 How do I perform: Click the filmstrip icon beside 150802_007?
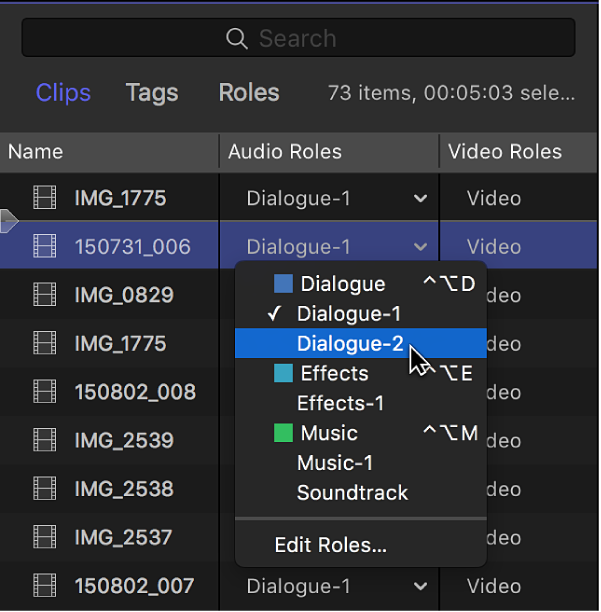[x=45, y=586]
